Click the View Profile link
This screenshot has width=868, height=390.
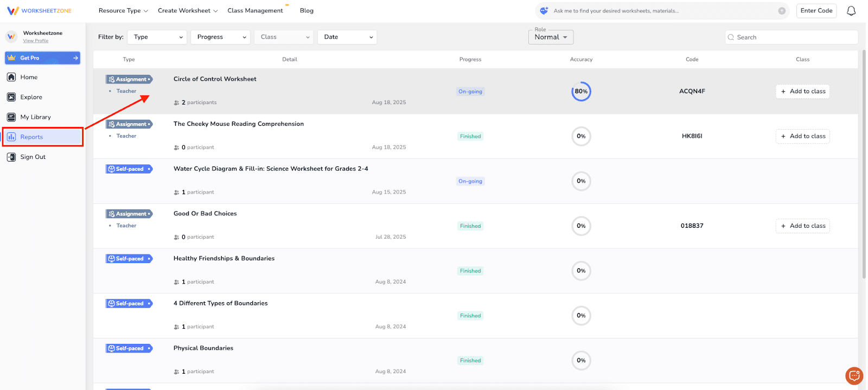tap(36, 41)
